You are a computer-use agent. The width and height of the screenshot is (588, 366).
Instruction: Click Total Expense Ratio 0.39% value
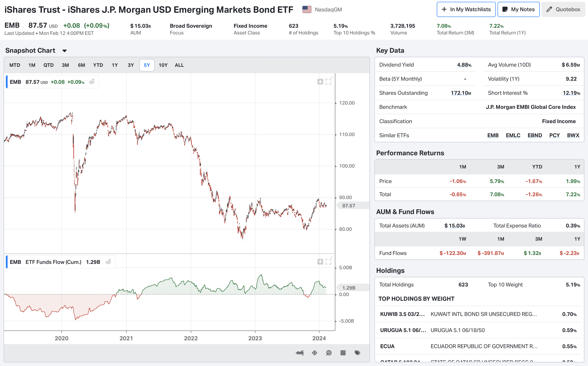(573, 226)
